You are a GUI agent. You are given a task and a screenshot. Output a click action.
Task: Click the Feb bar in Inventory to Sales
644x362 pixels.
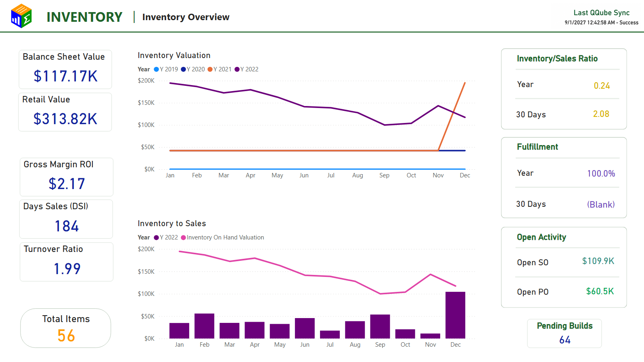pos(205,326)
